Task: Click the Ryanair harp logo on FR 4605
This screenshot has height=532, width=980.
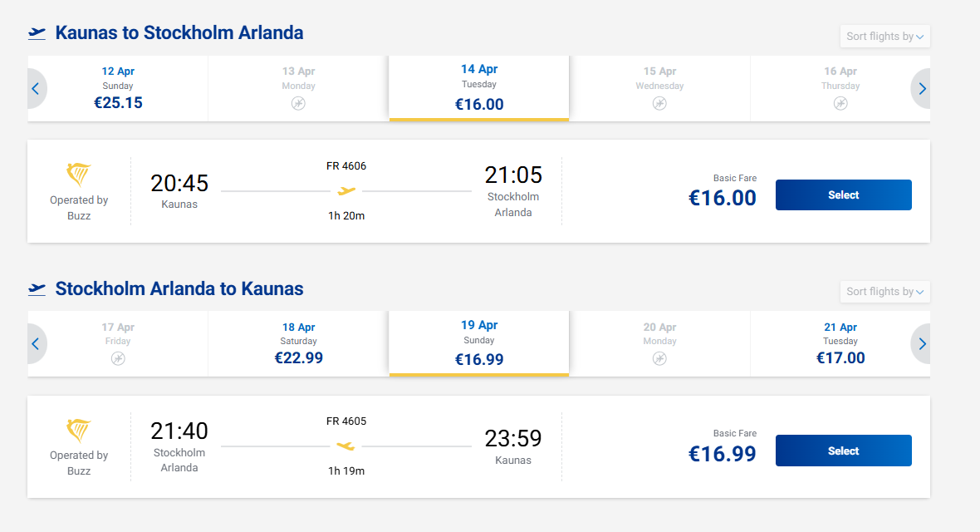Action: click(x=79, y=430)
